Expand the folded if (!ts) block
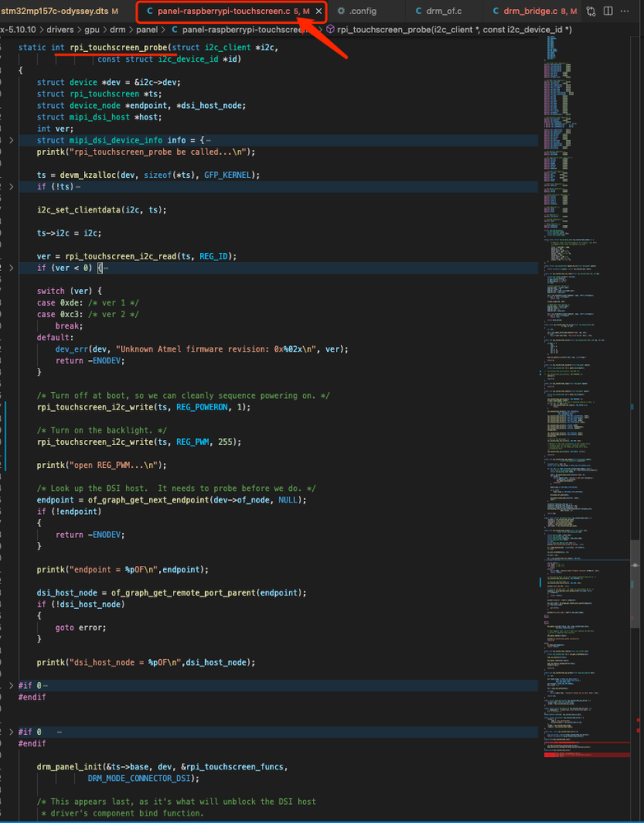Viewport: 644px width, 823px height. click(11, 186)
